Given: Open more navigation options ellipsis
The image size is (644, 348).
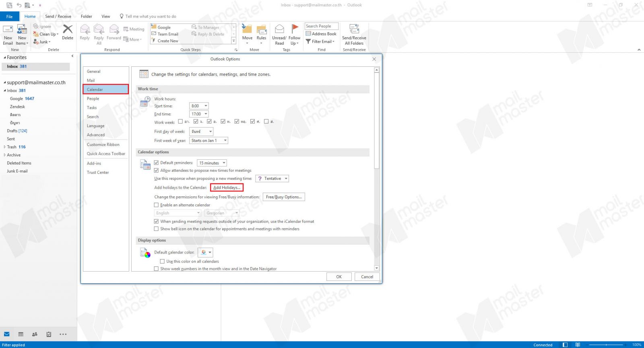Looking at the screenshot, I should [x=63, y=334].
